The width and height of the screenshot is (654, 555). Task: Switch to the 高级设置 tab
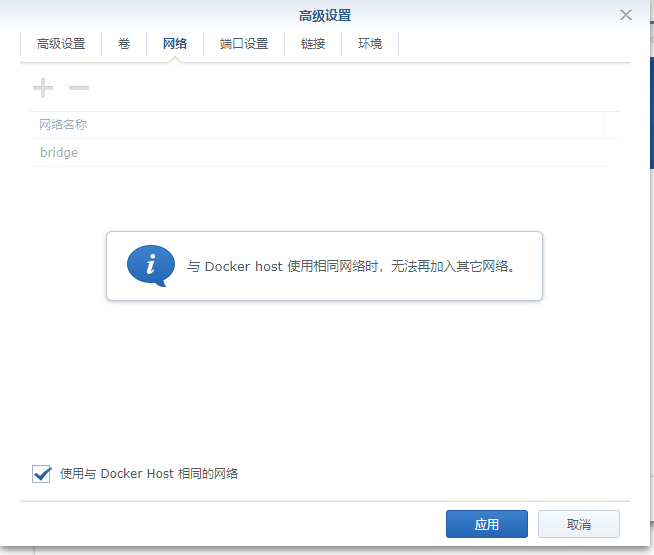(61, 44)
